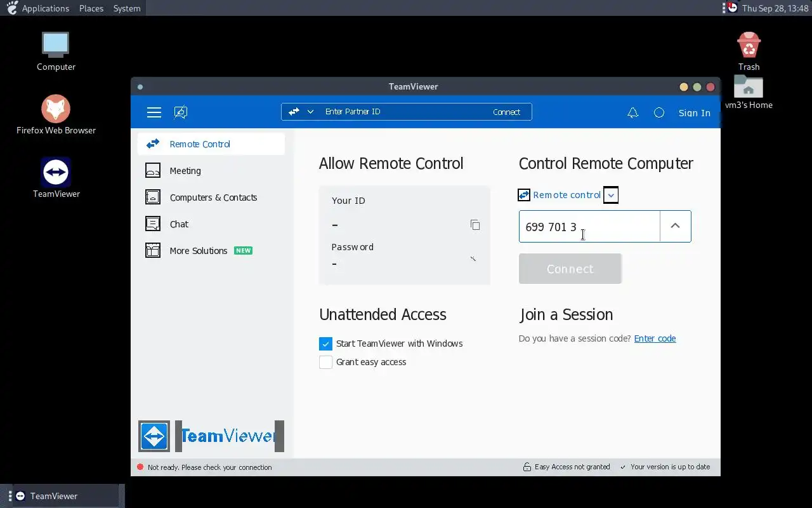This screenshot has width=812, height=508.
Task: Click the clock showing Thu Sep 28
Action: coord(775,8)
